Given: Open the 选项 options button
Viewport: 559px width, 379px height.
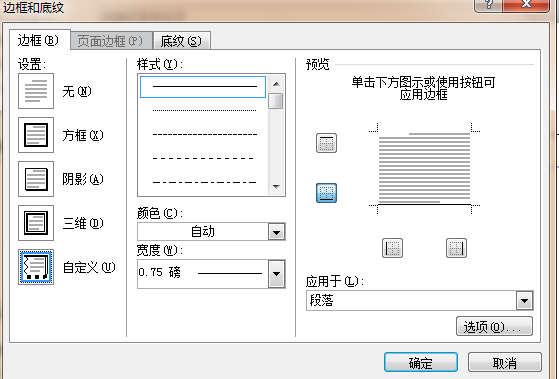Looking at the screenshot, I should 494,326.
